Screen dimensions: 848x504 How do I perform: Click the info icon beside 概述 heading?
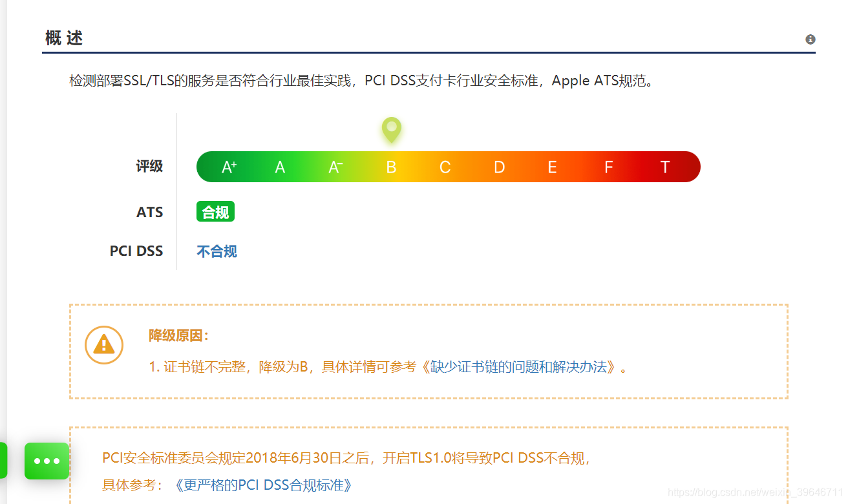(811, 39)
